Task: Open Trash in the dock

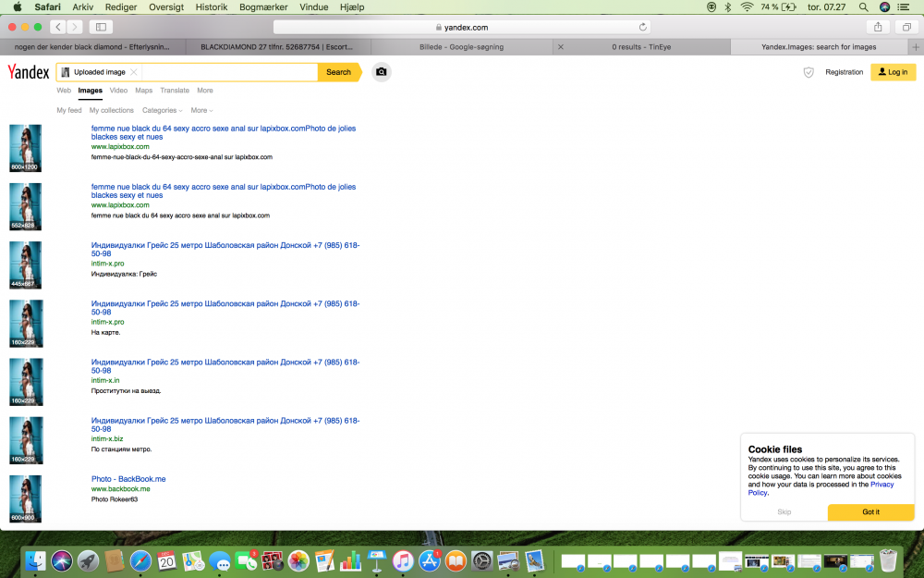Action: (x=888, y=561)
